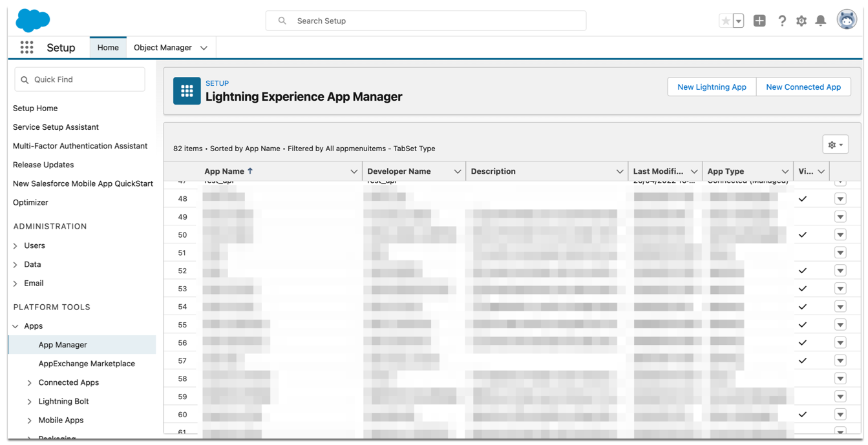This screenshot has width=868, height=445.
Task: Click the Quick Find magnifier icon
Action: tap(25, 80)
